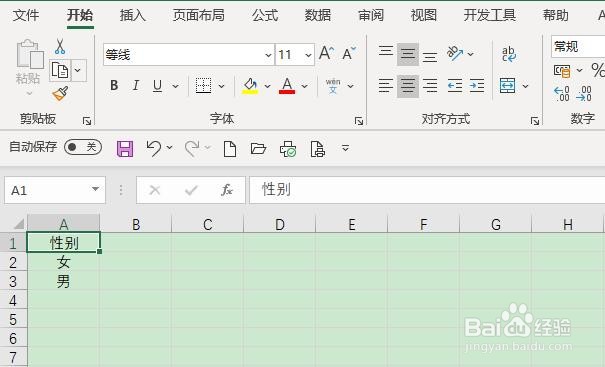Click the quick print icon
The image size is (605, 367).
[x=288, y=149]
